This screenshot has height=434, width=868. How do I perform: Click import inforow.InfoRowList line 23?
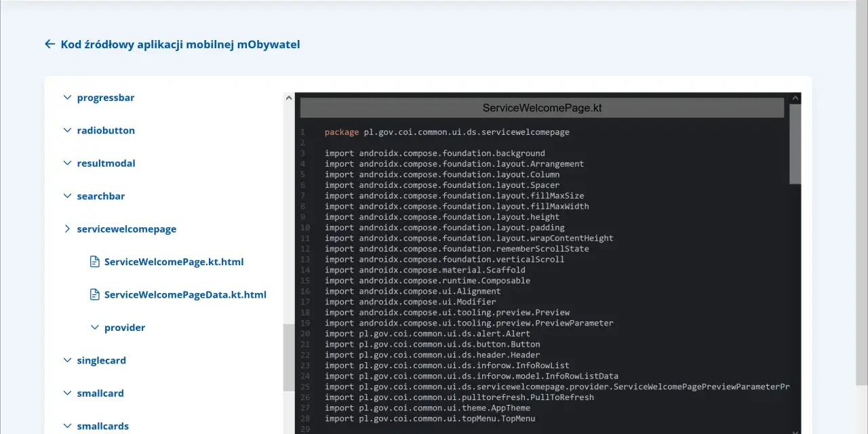click(x=447, y=366)
